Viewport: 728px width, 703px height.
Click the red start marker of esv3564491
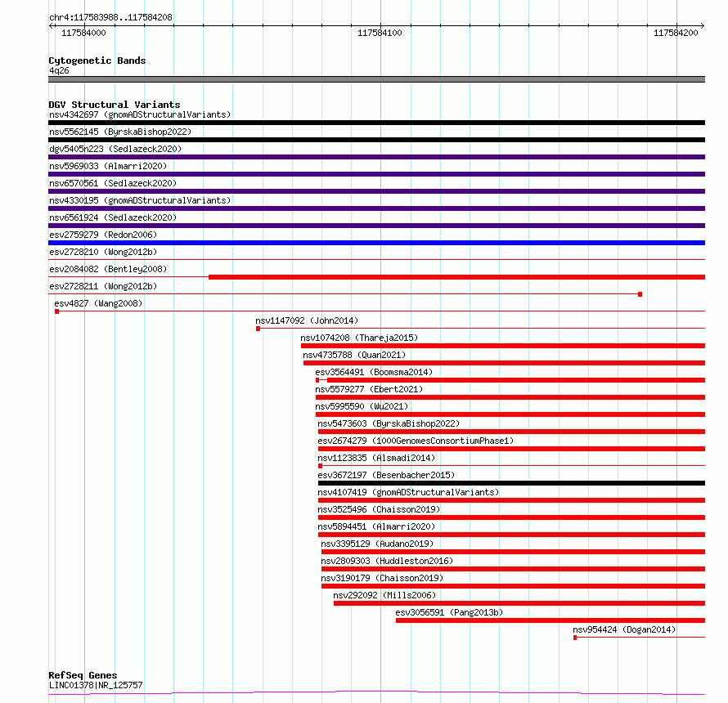tap(317, 380)
